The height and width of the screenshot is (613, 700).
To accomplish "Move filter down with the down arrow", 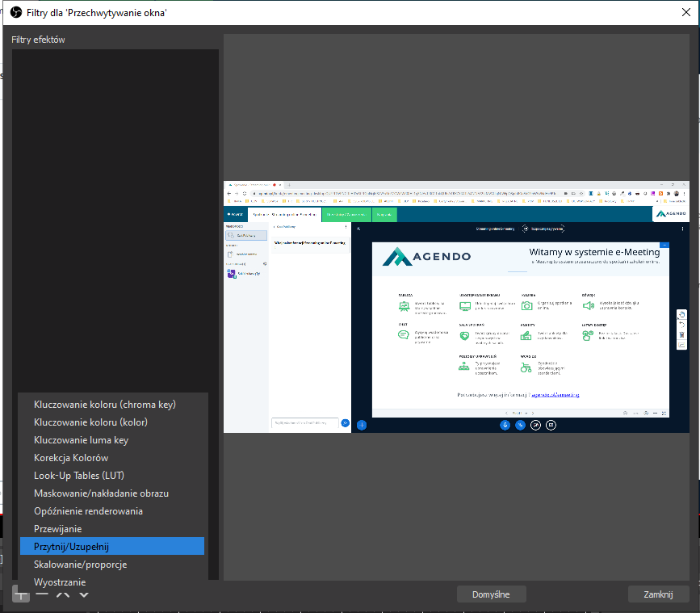I will pos(84,594).
